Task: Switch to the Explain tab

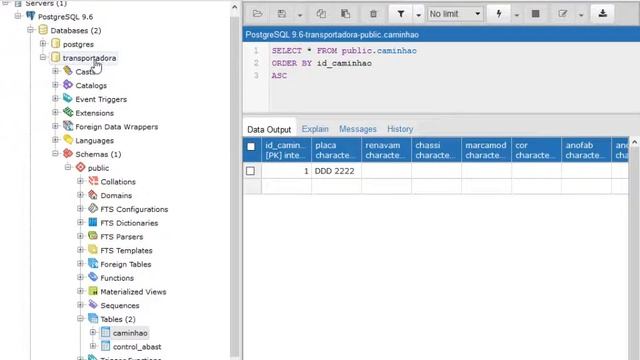Action: (315, 129)
